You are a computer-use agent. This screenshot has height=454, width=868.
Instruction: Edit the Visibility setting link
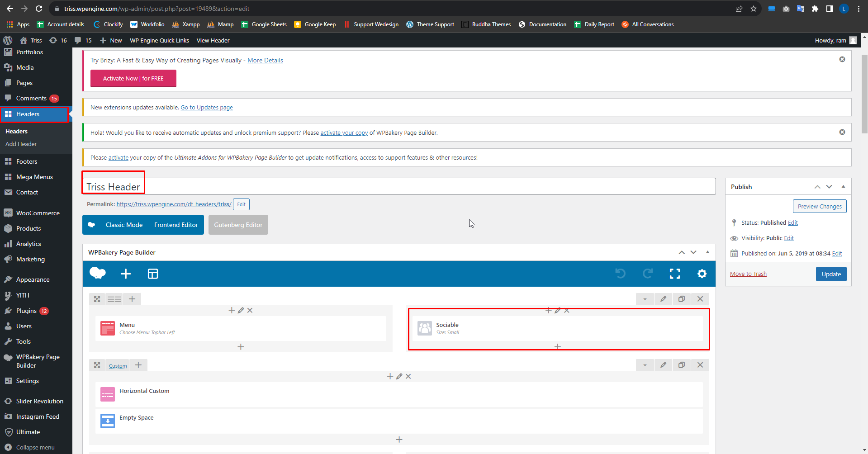(x=789, y=238)
